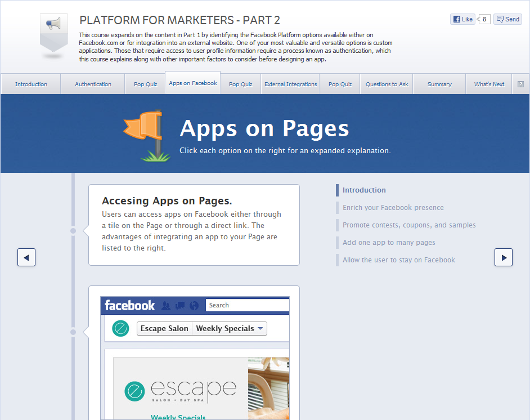Click the Send button

507,19
